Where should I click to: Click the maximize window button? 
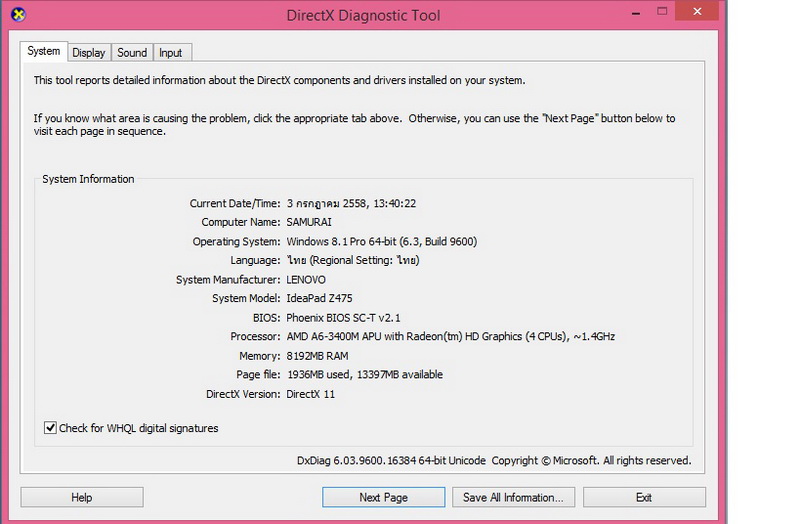point(662,11)
